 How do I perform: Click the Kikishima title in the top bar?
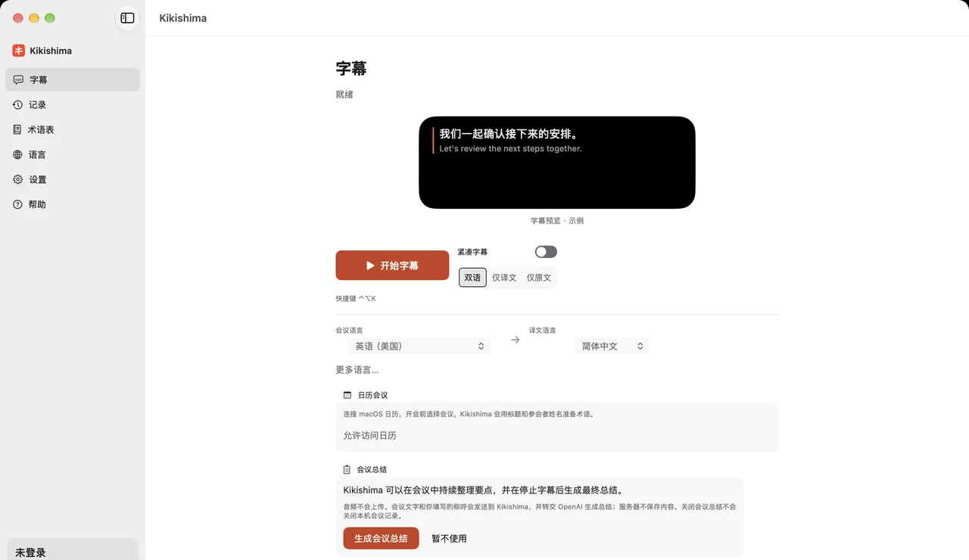[183, 18]
